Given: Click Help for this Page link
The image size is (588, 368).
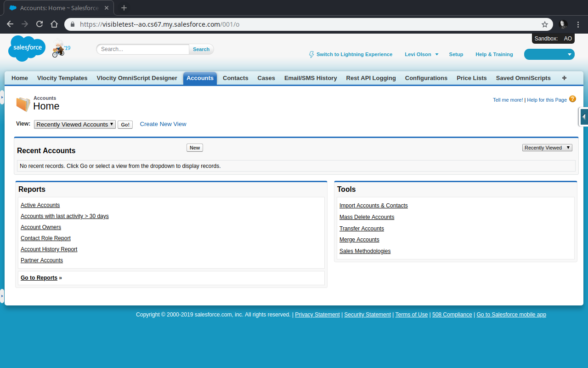Looking at the screenshot, I should pyautogui.click(x=547, y=100).
